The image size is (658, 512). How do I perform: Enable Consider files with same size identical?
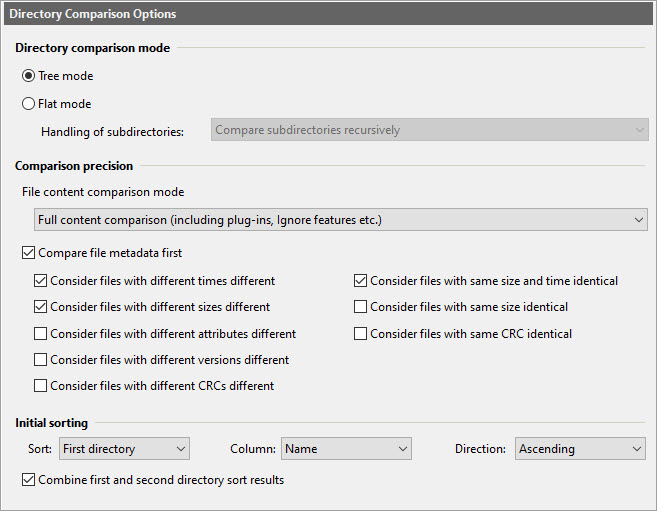(x=361, y=307)
